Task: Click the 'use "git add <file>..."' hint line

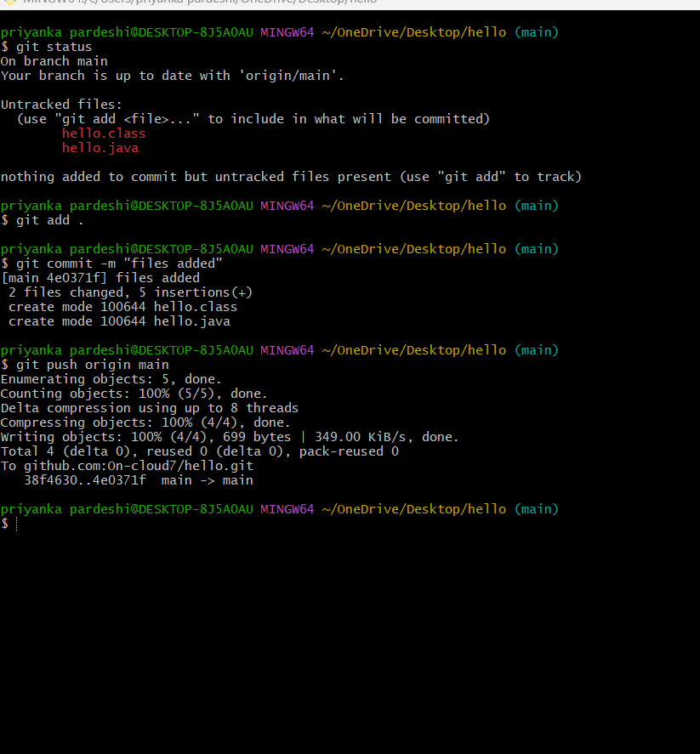Action: click(x=253, y=119)
